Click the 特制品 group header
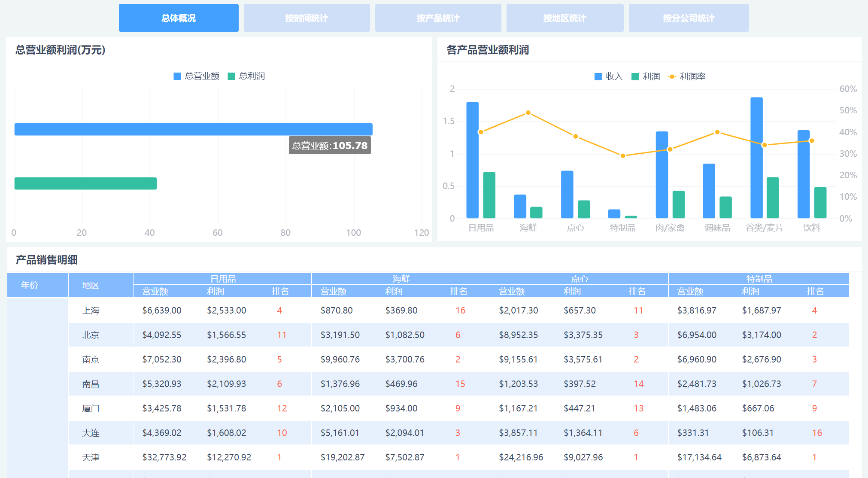The width and height of the screenshot is (868, 478). pos(759,278)
